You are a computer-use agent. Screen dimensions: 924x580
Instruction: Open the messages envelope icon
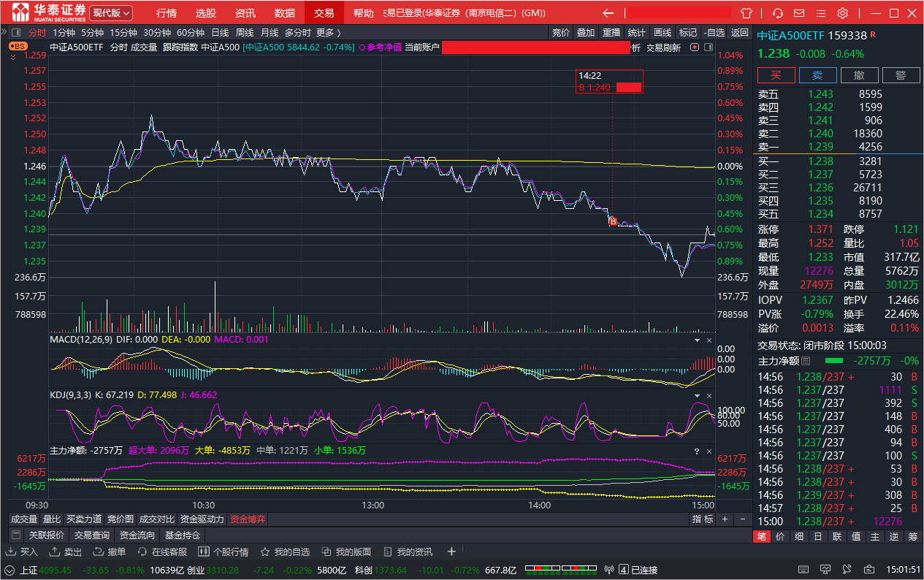click(800, 13)
